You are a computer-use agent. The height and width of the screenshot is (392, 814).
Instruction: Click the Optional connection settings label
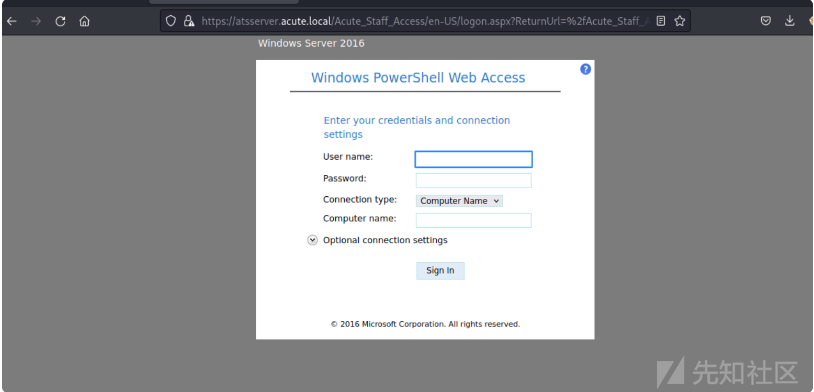[x=385, y=240]
